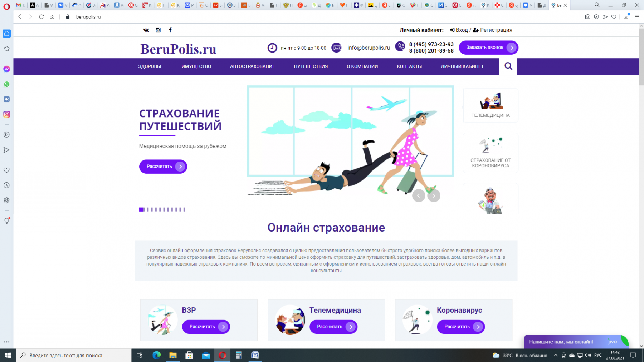Image resolution: width=644 pixels, height=362 pixels.
Task: Open the downloads icon in browser toolbar
Action: pos(626,17)
